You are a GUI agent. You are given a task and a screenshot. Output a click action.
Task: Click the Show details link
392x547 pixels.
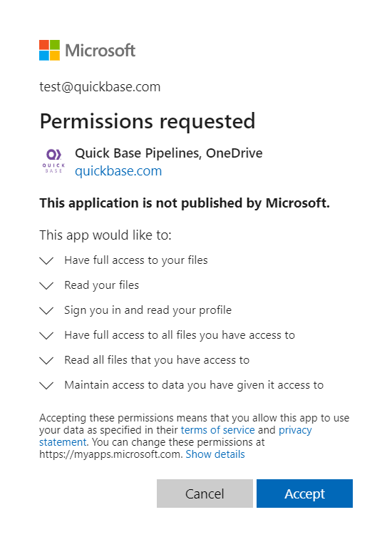pos(215,454)
